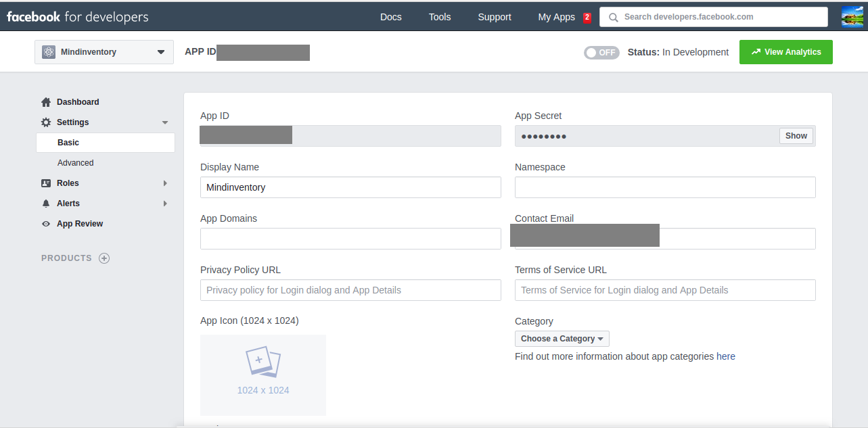Expand the Alerts submenu arrow

click(165, 204)
